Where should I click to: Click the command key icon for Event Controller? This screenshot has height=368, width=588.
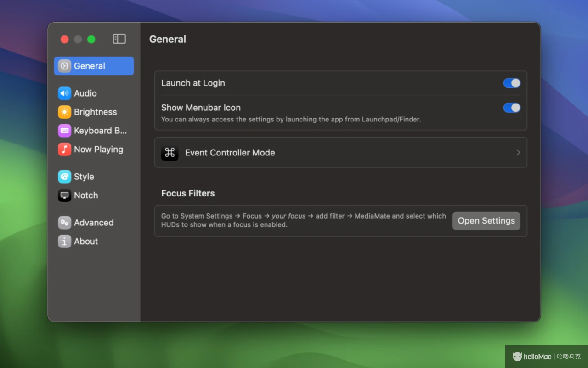point(170,152)
